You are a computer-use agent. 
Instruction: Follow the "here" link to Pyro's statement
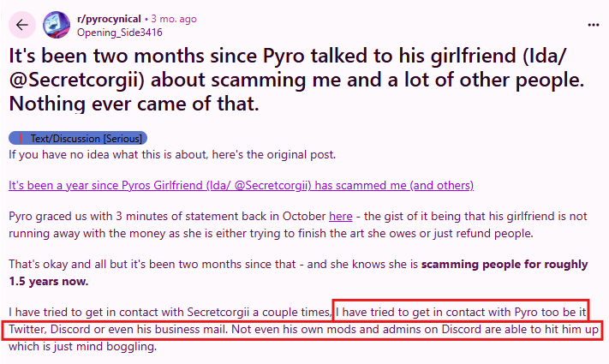[x=340, y=217]
